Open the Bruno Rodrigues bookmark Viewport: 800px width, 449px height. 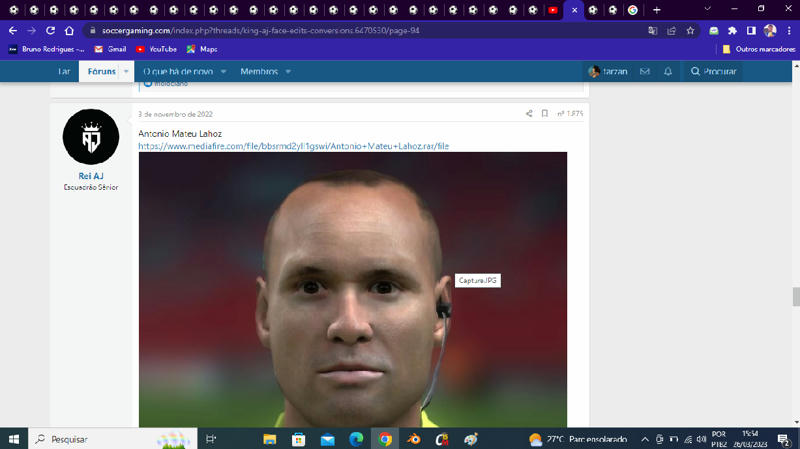[46, 49]
